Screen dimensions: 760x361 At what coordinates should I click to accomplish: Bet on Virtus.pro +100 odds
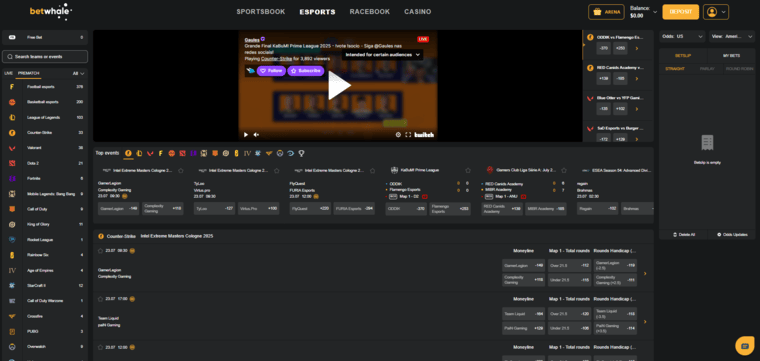click(x=258, y=208)
